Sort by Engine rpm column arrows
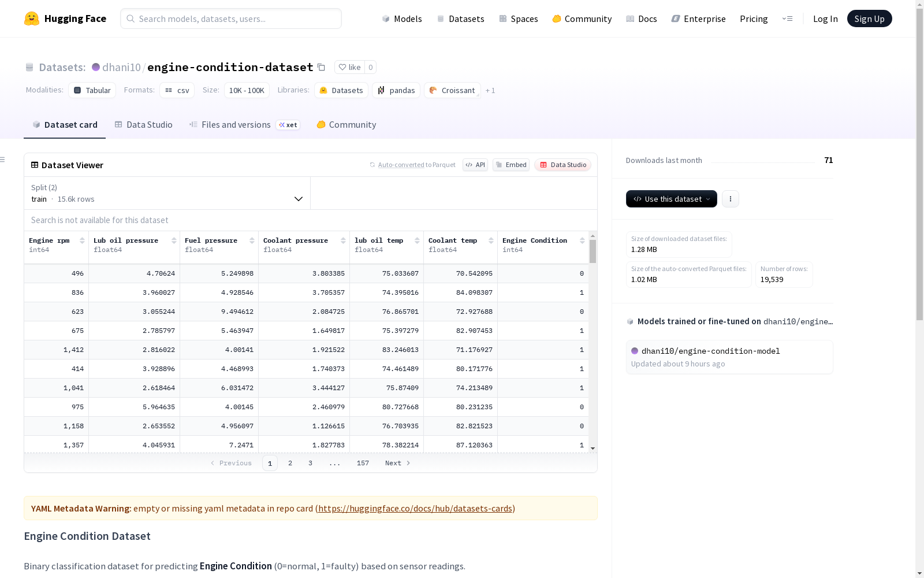 pyautogui.click(x=82, y=240)
